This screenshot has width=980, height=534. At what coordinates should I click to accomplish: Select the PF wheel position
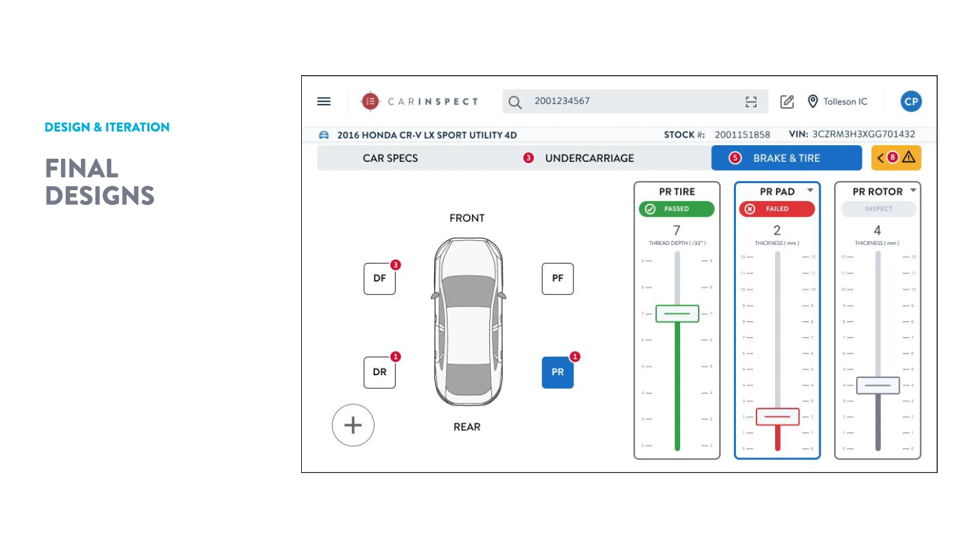557,279
